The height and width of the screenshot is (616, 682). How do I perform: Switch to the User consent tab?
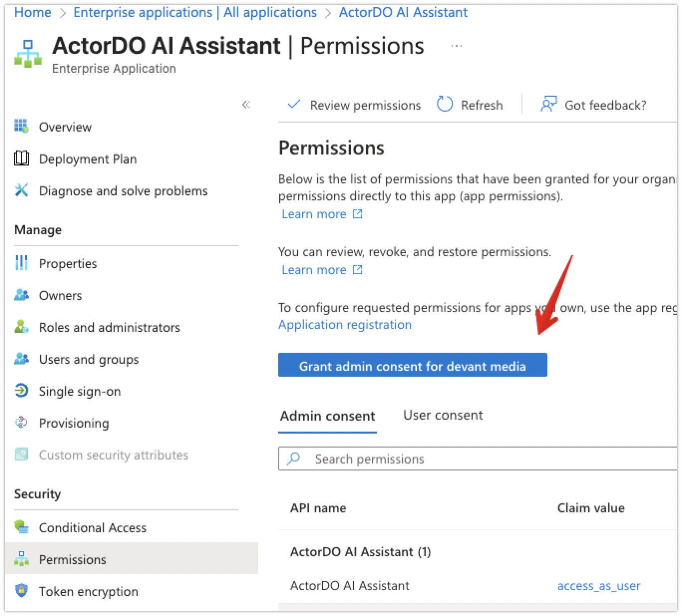[443, 415]
